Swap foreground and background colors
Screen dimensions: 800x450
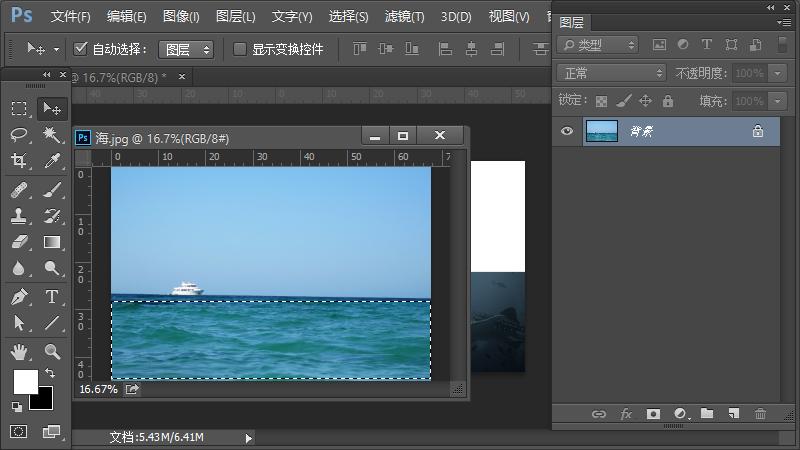point(50,373)
